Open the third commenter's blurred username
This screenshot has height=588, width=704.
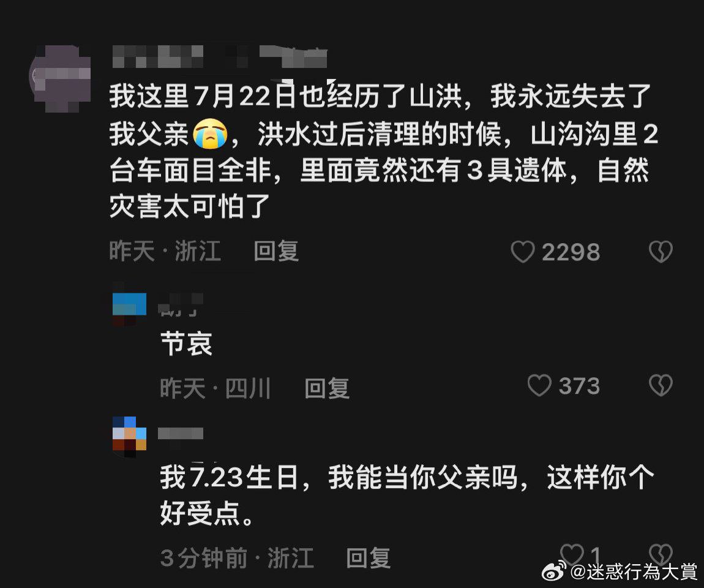(181, 434)
